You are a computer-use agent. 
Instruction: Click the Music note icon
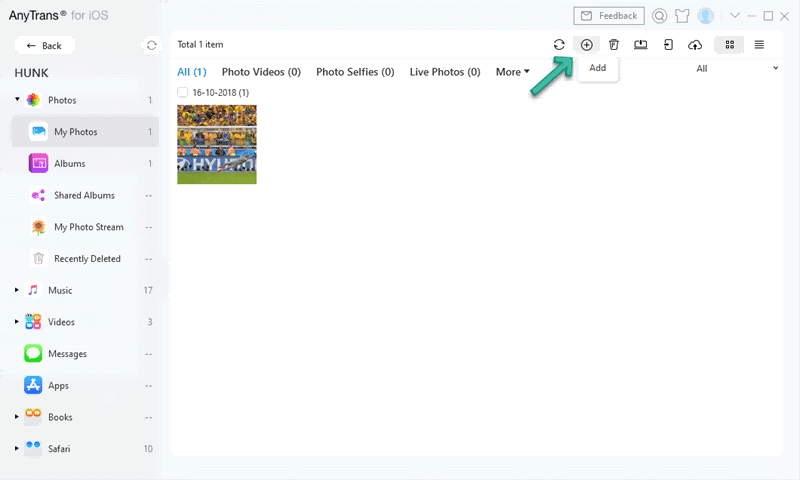tap(33, 290)
